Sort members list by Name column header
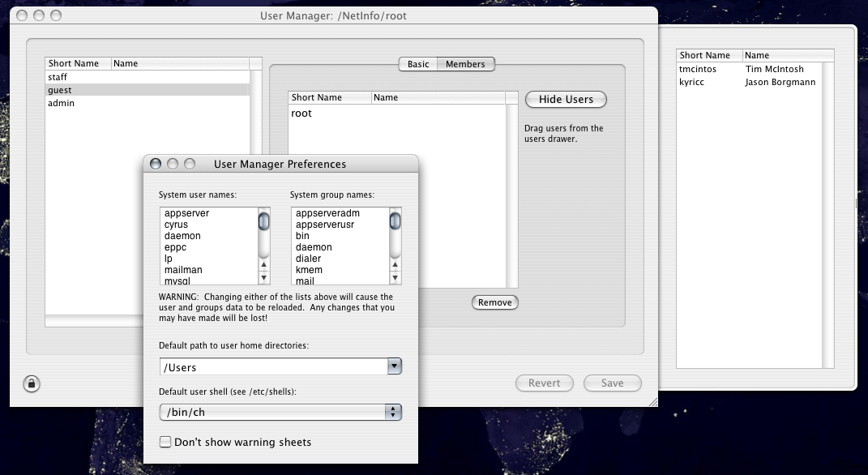Viewport: 868px width, 475px height. pos(438,97)
